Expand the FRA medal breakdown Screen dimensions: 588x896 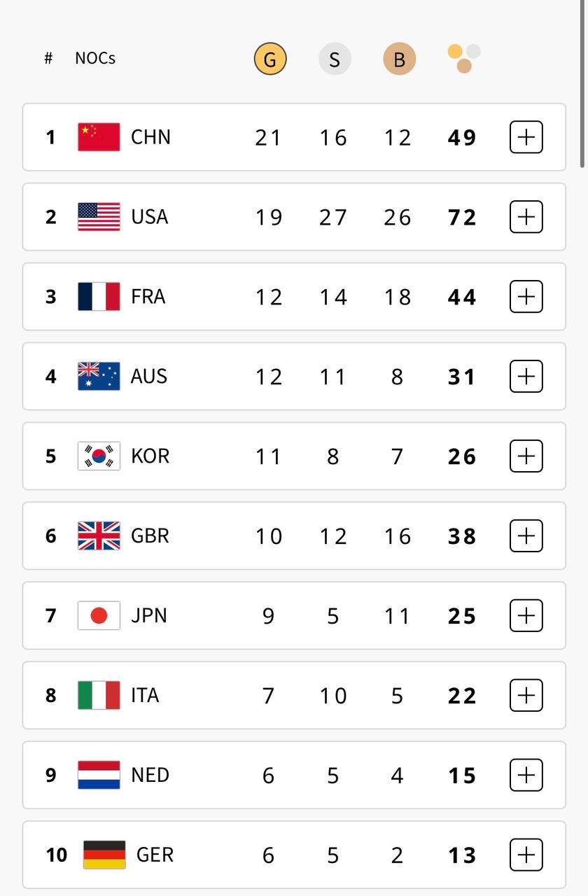pyautogui.click(x=526, y=297)
